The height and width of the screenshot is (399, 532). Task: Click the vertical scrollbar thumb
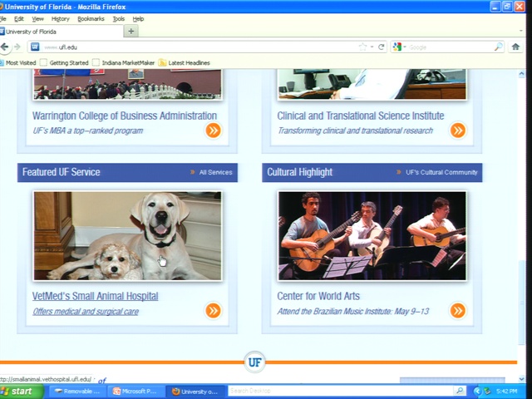pyautogui.click(x=521, y=303)
